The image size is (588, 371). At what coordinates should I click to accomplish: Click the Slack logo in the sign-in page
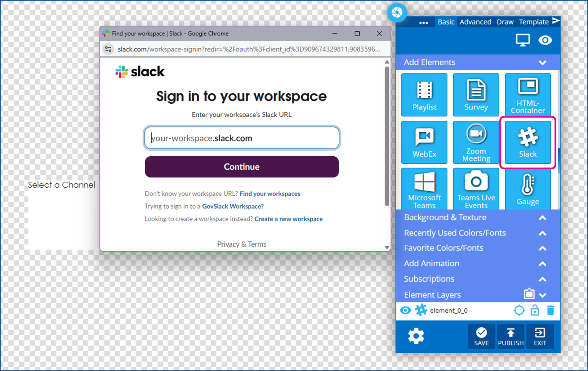(140, 72)
